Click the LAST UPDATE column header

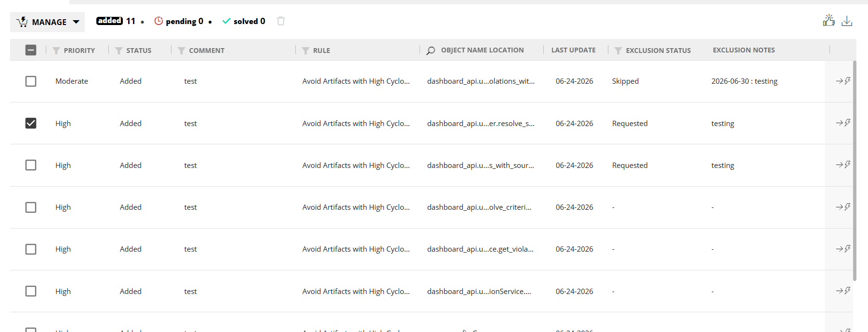click(573, 50)
